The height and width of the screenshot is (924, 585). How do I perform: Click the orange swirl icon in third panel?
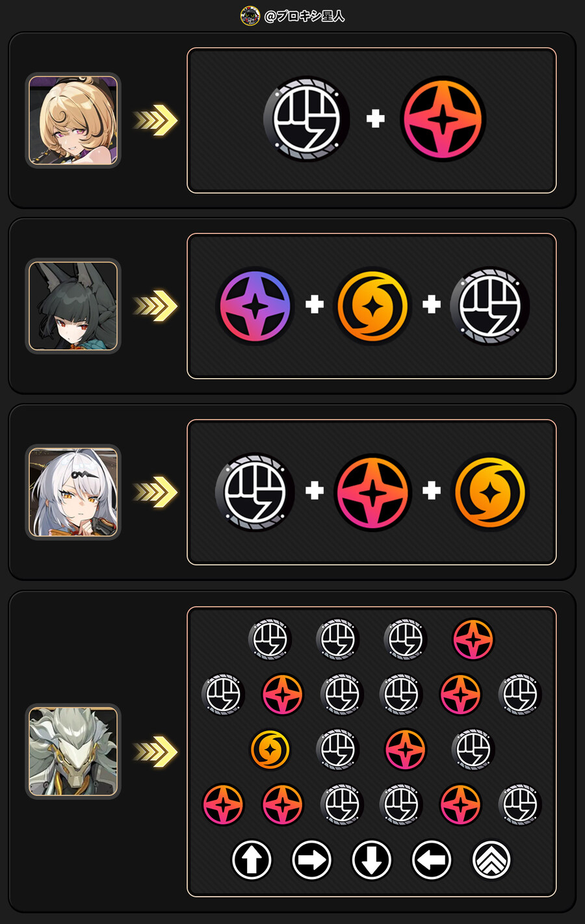[490, 492]
